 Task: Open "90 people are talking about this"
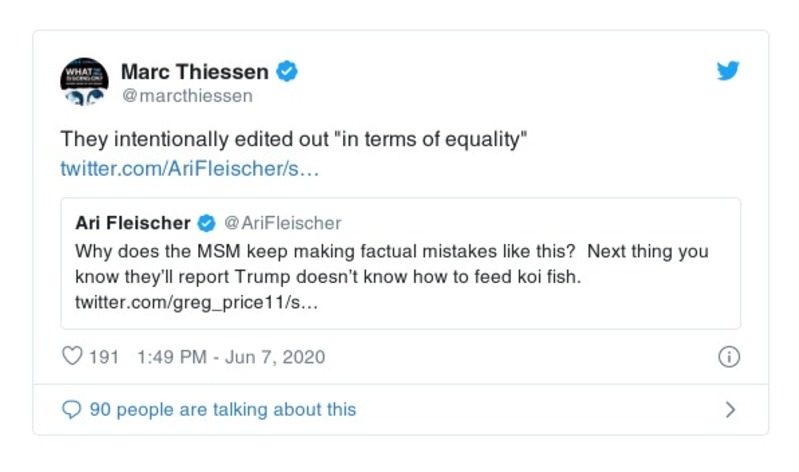click(222, 409)
